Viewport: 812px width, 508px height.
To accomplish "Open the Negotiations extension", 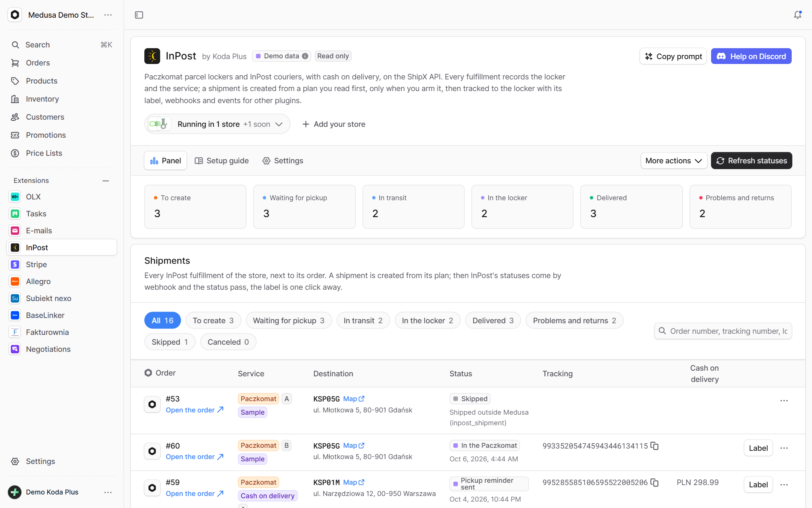I will click(x=62, y=349).
